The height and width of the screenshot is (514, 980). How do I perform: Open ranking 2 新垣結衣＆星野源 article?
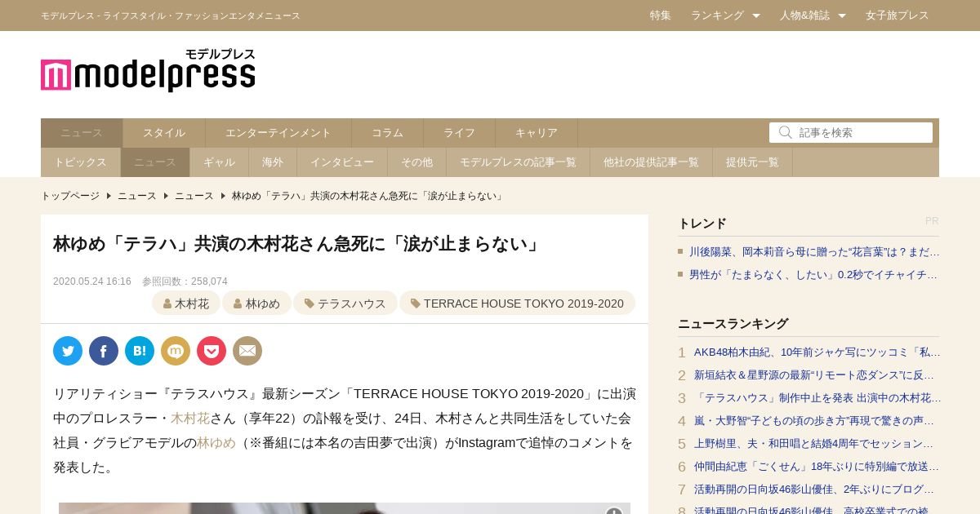(814, 375)
